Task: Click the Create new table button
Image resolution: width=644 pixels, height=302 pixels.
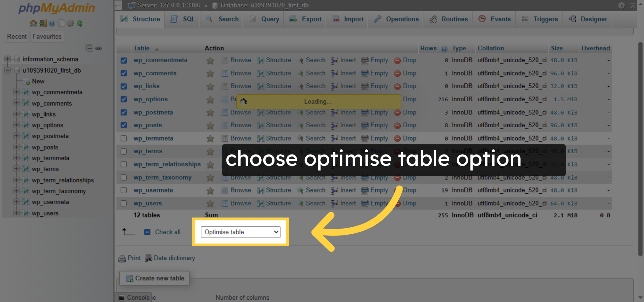Action: (155, 278)
